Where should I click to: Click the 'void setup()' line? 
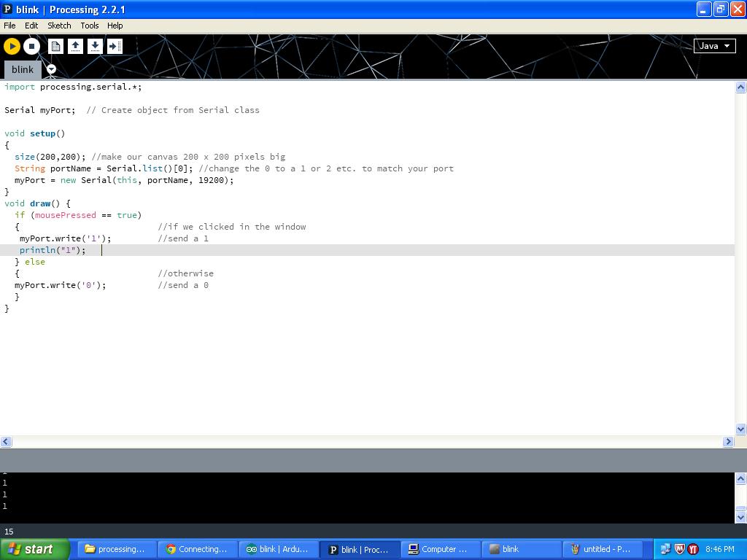tap(34, 133)
